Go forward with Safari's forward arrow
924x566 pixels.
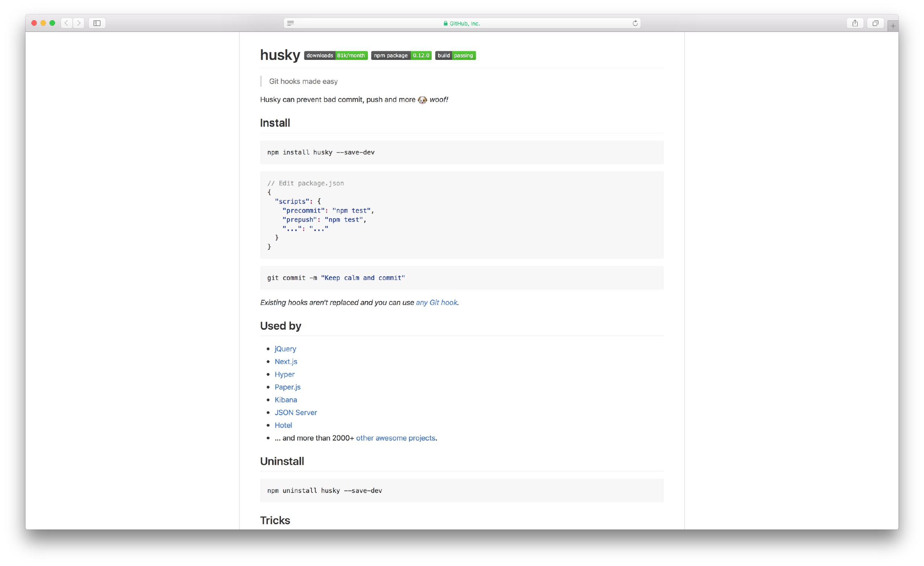click(79, 23)
